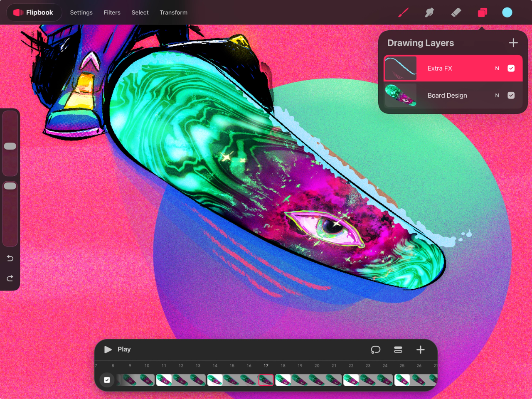This screenshot has height=399, width=532.
Task: Switch to the Eraser tool
Action: (x=456, y=12)
